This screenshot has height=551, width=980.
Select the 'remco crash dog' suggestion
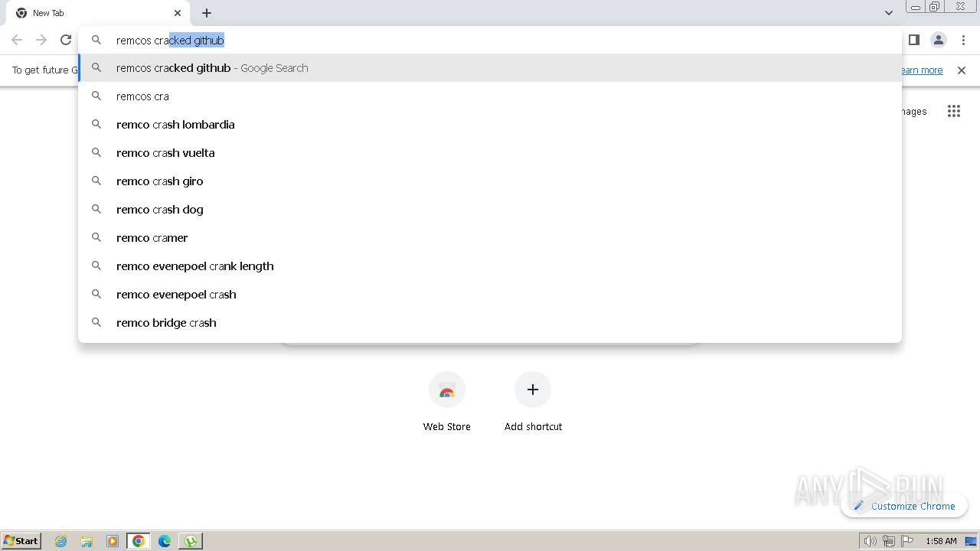tap(490, 210)
